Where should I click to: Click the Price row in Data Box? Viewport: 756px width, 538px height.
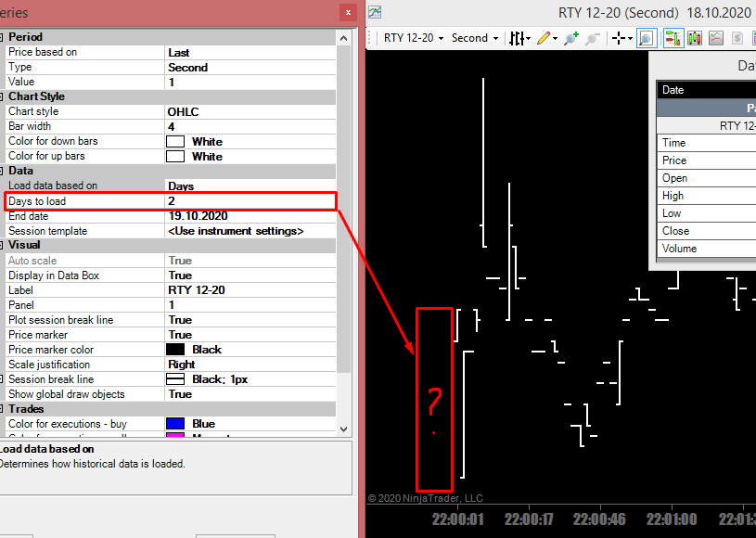[707, 160]
